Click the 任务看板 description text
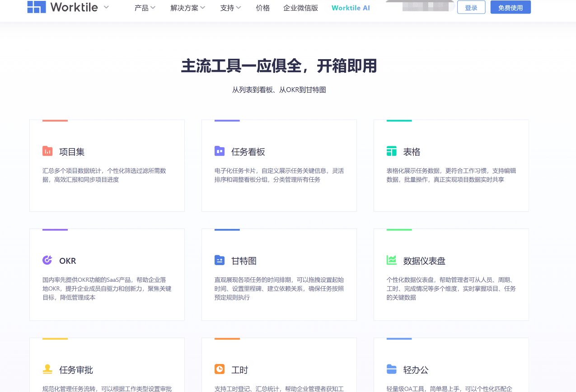The image size is (576, 392). tap(279, 175)
